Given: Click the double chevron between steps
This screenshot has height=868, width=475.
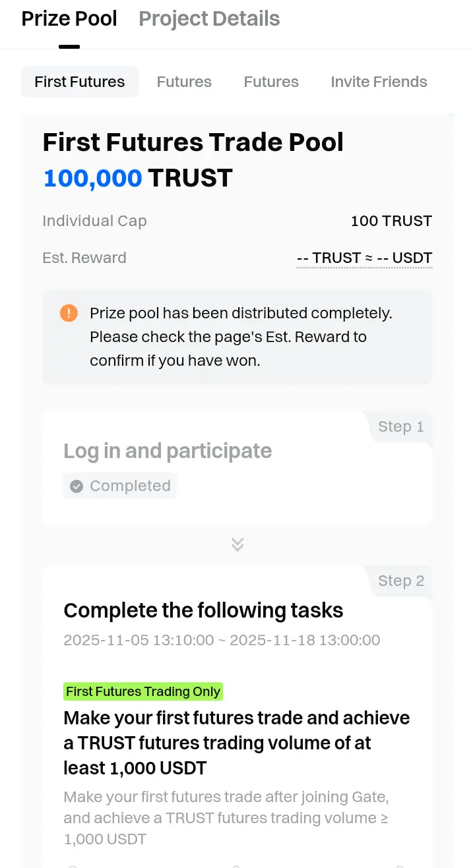Looking at the screenshot, I should coord(237,544).
